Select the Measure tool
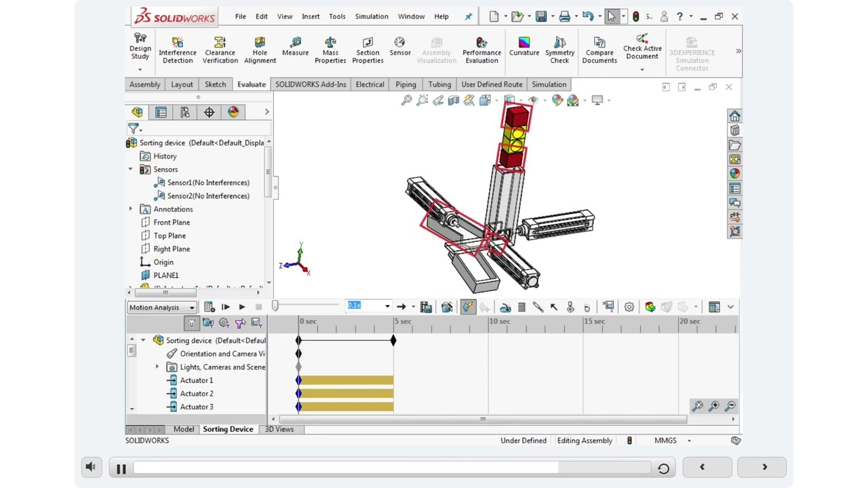 [295, 47]
